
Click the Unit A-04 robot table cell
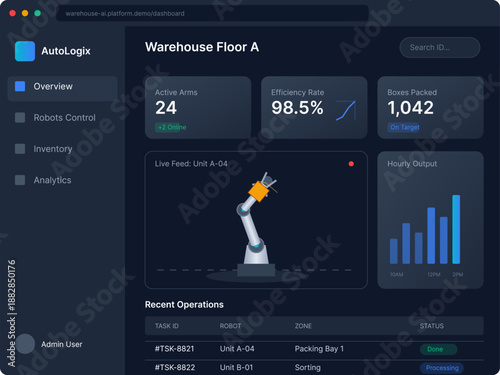pyautogui.click(x=237, y=349)
